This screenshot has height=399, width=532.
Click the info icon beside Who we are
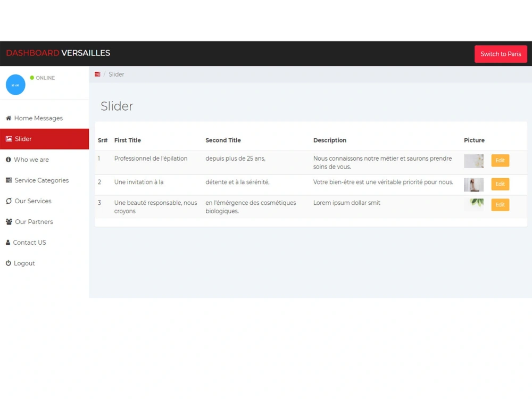8,160
